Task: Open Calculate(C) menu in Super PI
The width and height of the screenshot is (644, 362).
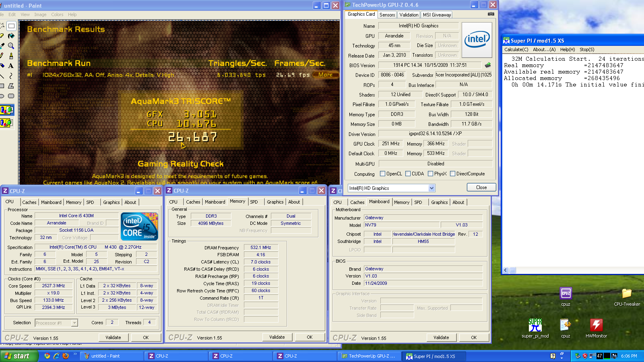Action: point(516,49)
